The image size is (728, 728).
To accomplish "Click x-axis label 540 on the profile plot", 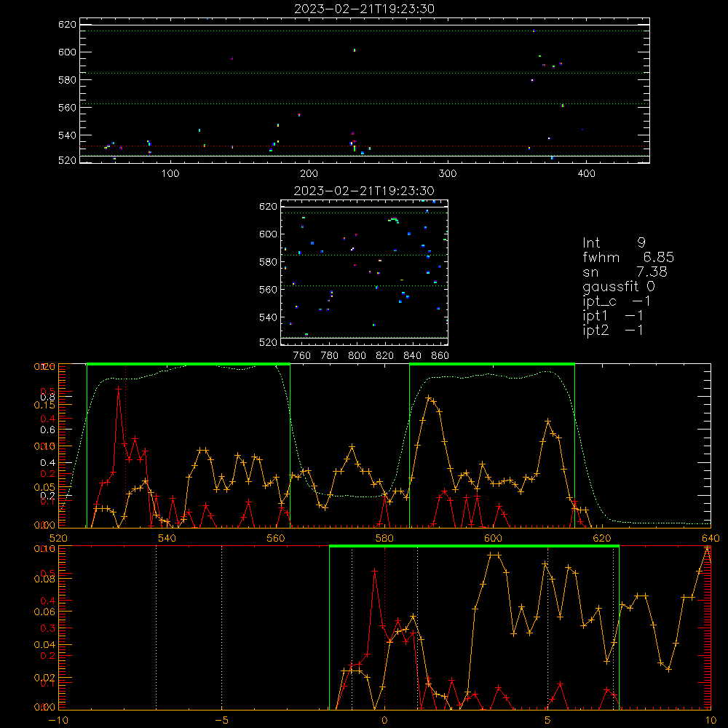I will coord(167,538).
